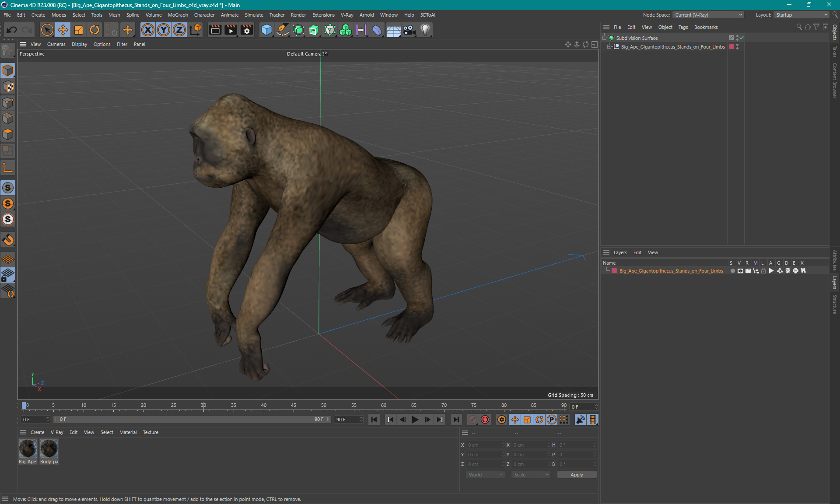Switch to Edges mode in left sidebar
The height and width of the screenshot is (504, 840).
(8, 119)
